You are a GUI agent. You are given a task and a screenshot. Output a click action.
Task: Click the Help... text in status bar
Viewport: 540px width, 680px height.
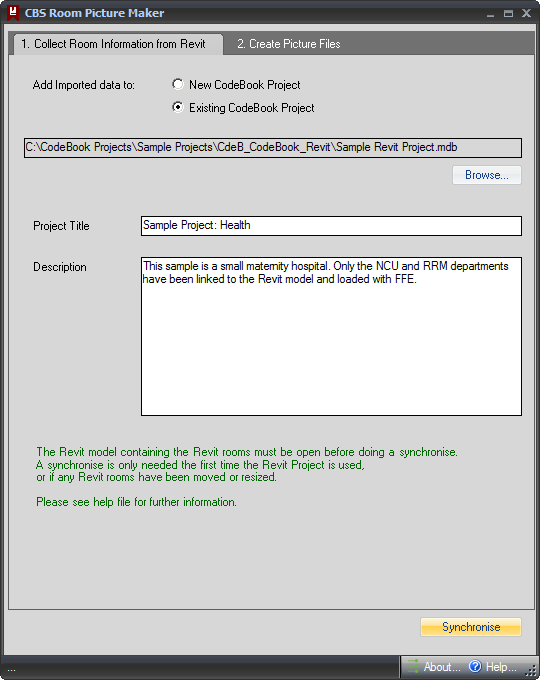pos(501,667)
